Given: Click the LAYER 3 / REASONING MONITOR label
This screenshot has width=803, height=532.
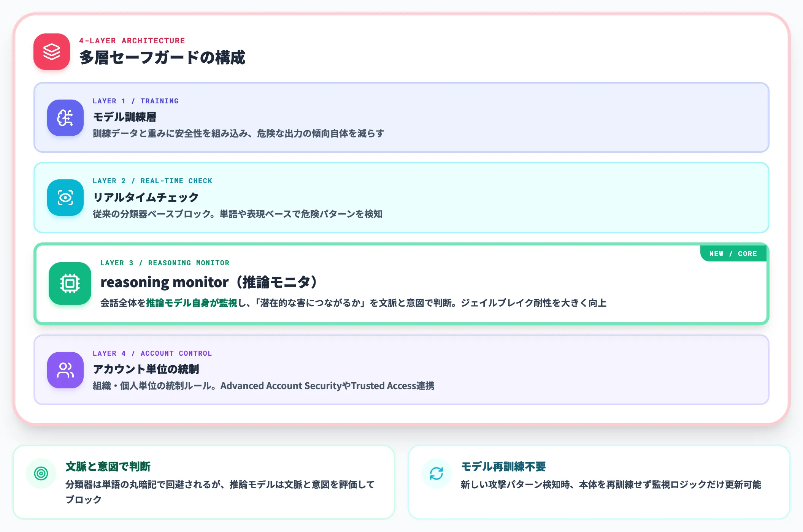Looking at the screenshot, I should click(x=165, y=263).
